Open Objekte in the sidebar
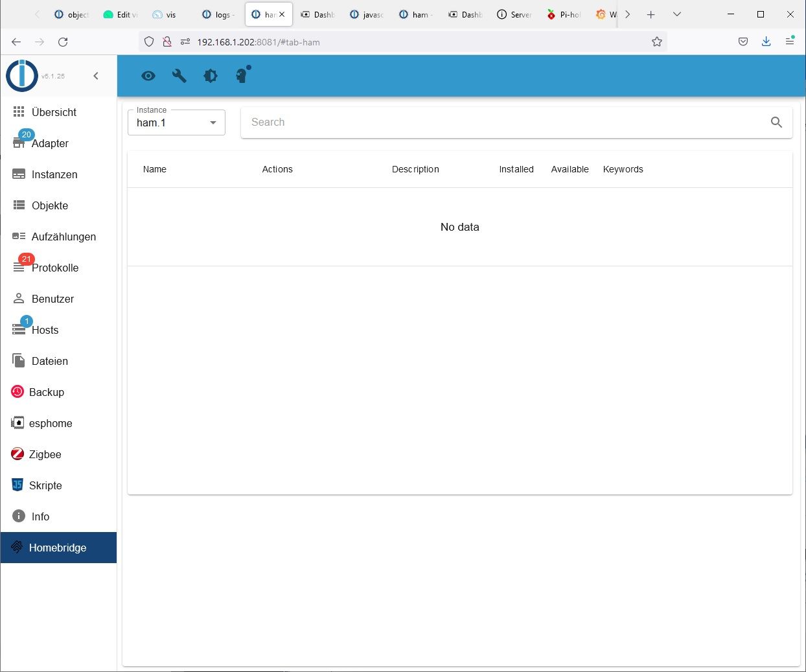The height and width of the screenshot is (672, 806). point(58,205)
